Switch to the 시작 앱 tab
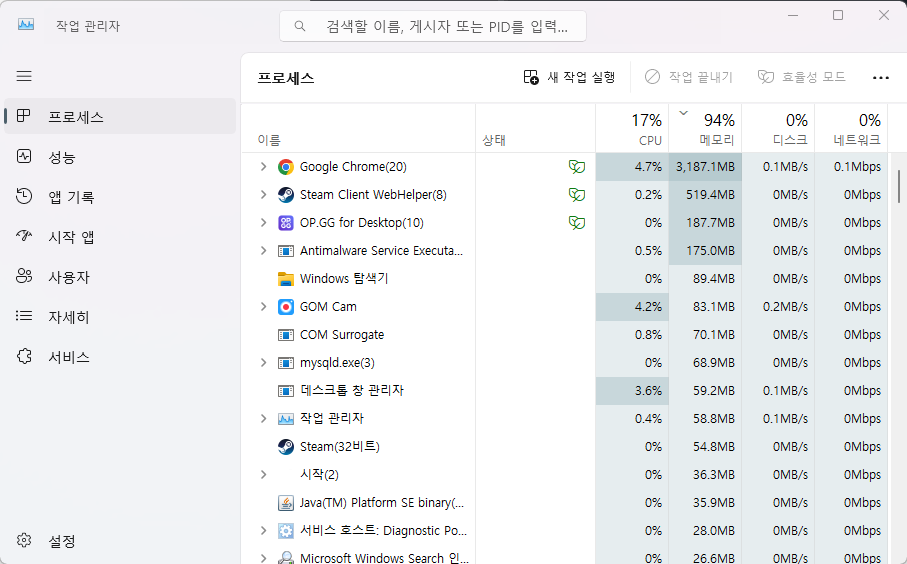The height and width of the screenshot is (564, 907). pos(120,237)
